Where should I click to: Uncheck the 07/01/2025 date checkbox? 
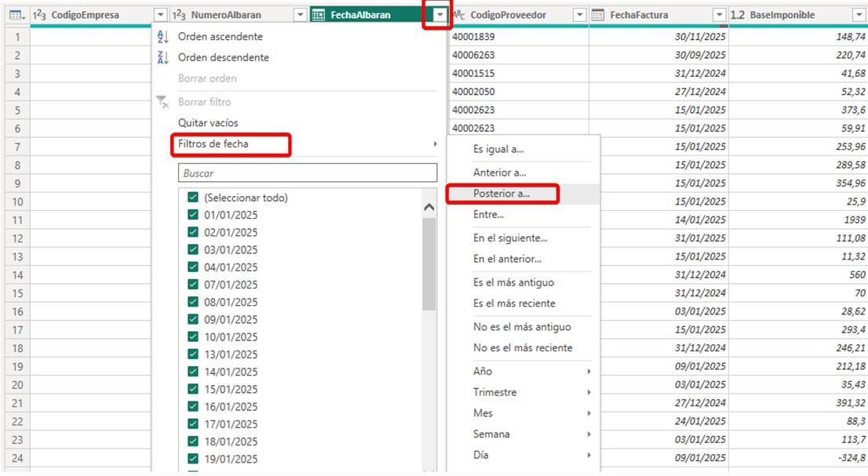[193, 285]
